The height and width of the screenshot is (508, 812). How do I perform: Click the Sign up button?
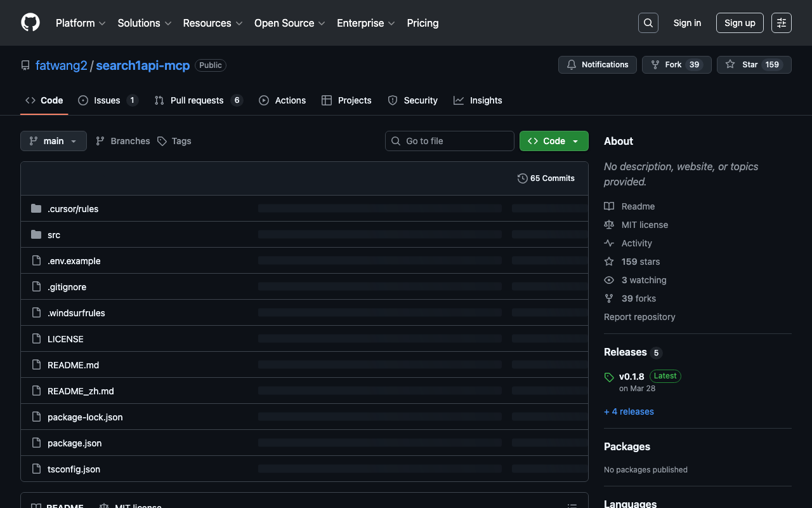[740, 23]
